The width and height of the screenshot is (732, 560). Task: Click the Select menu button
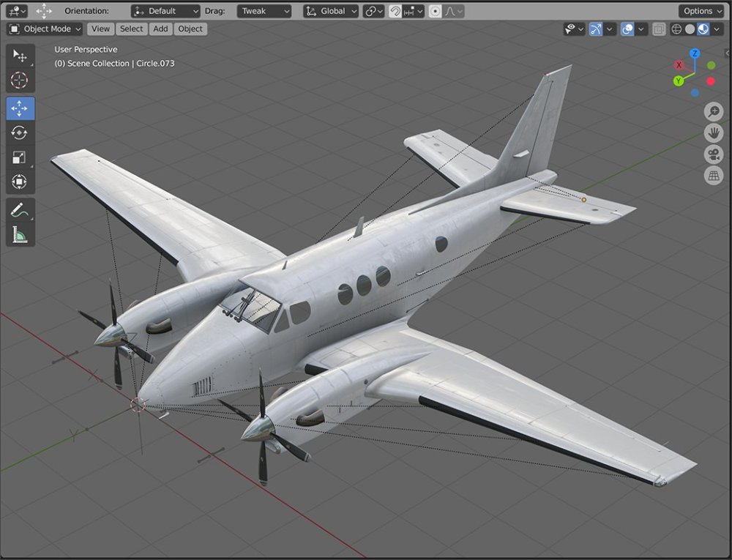132,29
